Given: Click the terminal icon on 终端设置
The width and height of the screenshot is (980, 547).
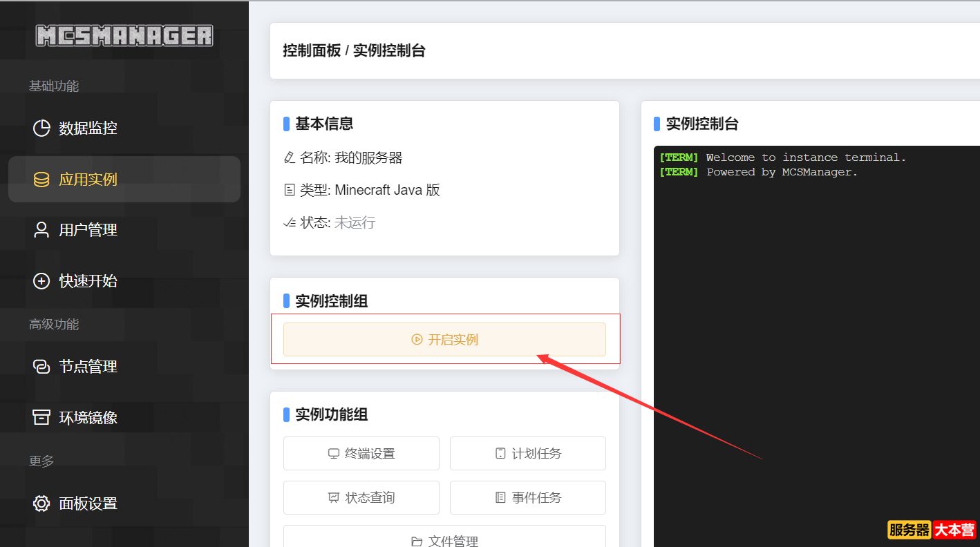Looking at the screenshot, I should (334, 453).
